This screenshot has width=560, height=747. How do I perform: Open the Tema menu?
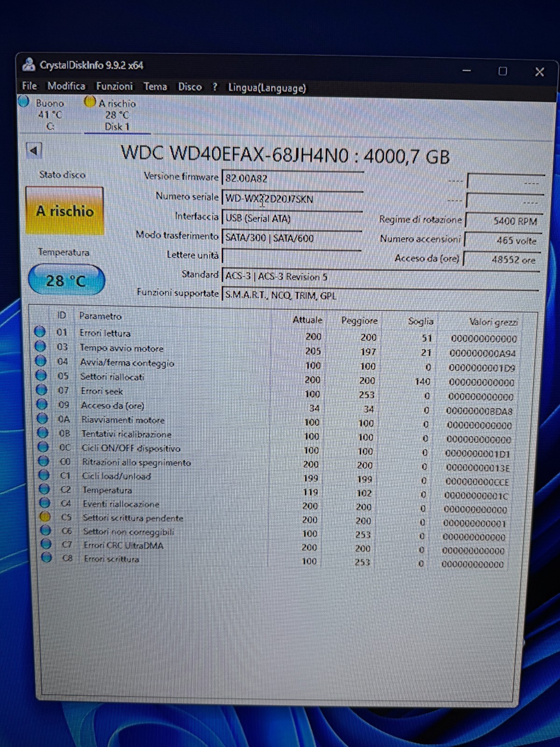155,87
